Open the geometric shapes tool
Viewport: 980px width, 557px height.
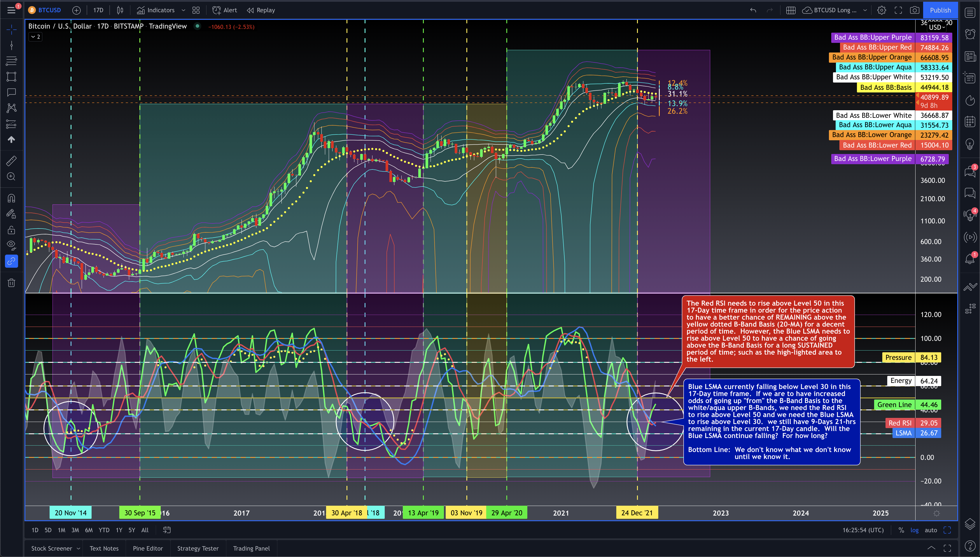click(11, 76)
